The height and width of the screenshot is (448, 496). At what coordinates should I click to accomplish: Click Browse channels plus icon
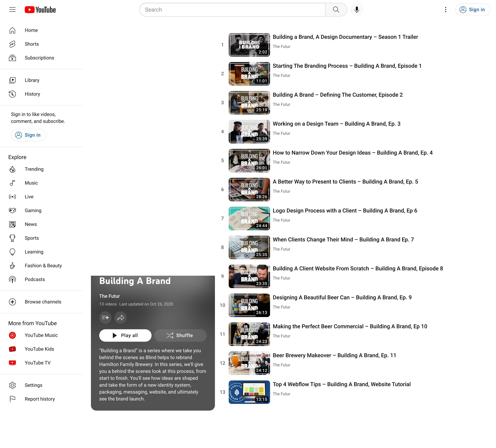point(12,302)
